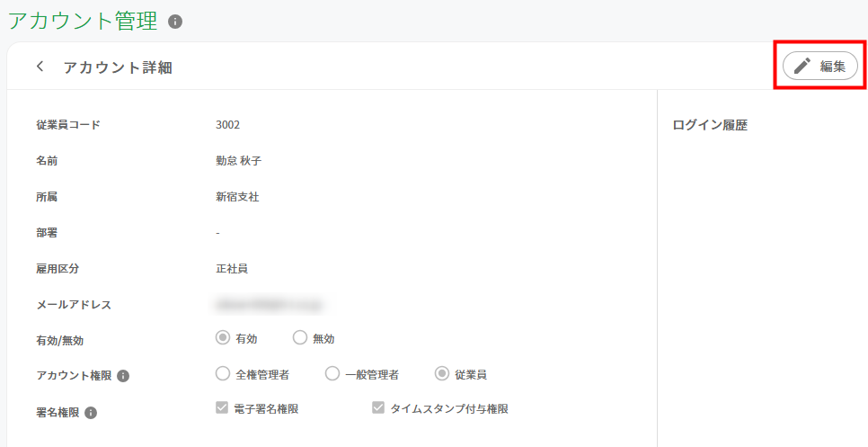The height and width of the screenshot is (447, 868).
Task: Click the 正社員 employment type value
Action: point(232,269)
